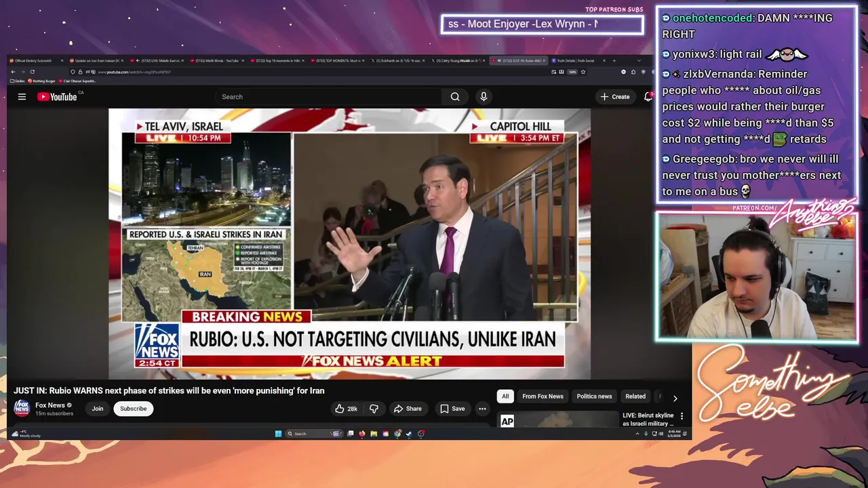Screen dimensions: 868x488
Task: Open Beirut skyline live video thumbnail
Action: pyautogui.click(x=557, y=420)
